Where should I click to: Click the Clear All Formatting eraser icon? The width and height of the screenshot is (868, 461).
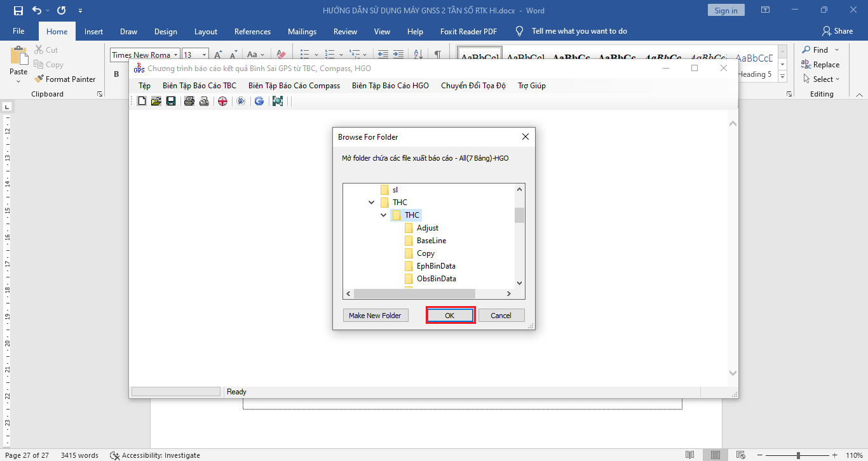pyautogui.click(x=282, y=55)
